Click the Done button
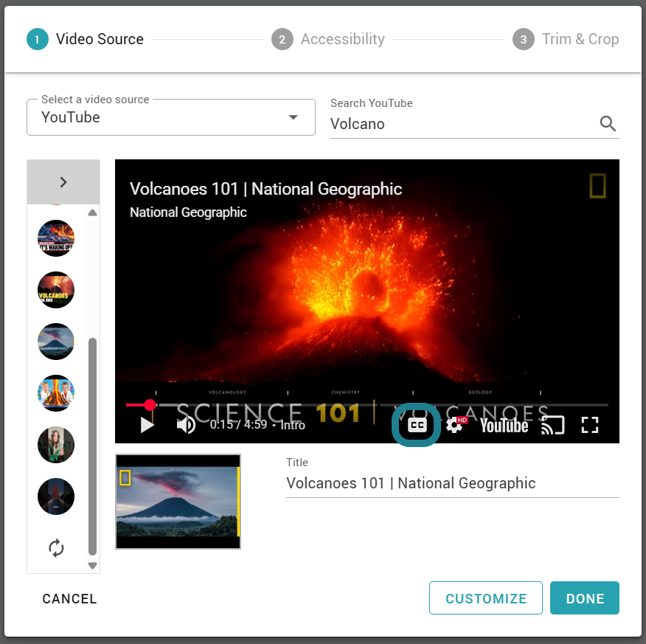 [585, 598]
